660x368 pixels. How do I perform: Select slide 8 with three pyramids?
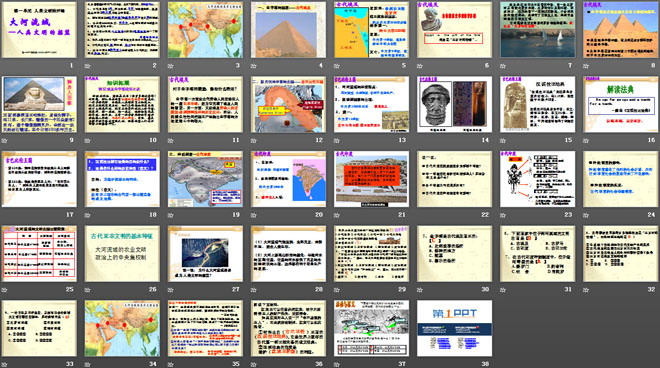point(621,30)
